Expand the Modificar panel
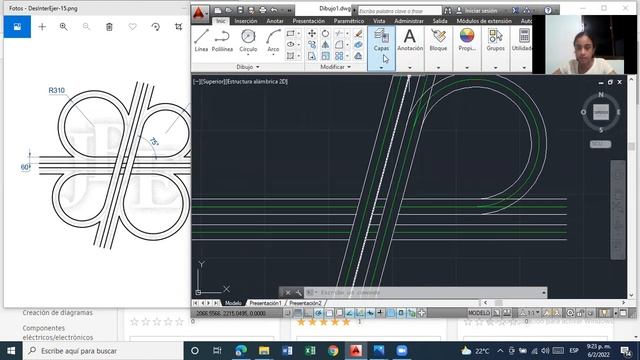The image size is (640, 360). click(x=336, y=67)
